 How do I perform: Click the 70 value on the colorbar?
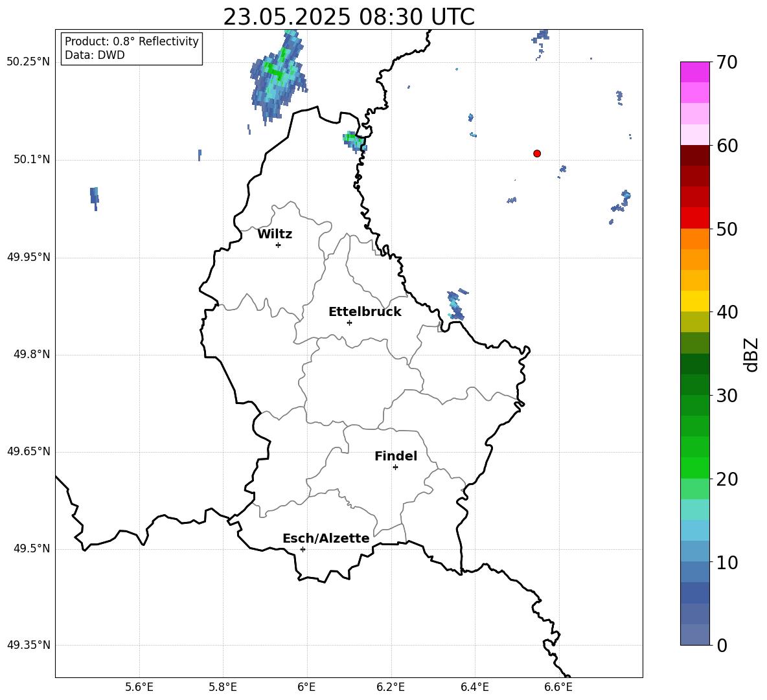tap(727, 62)
